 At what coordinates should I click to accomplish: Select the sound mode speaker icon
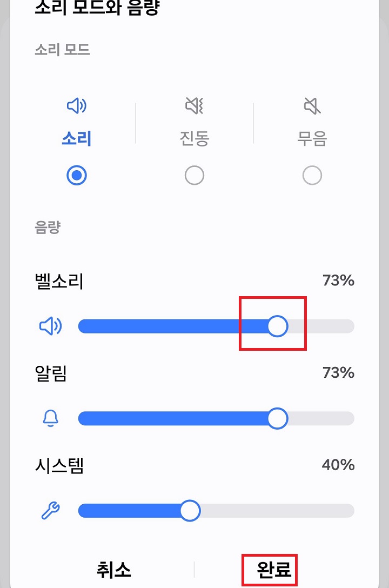pos(76,106)
